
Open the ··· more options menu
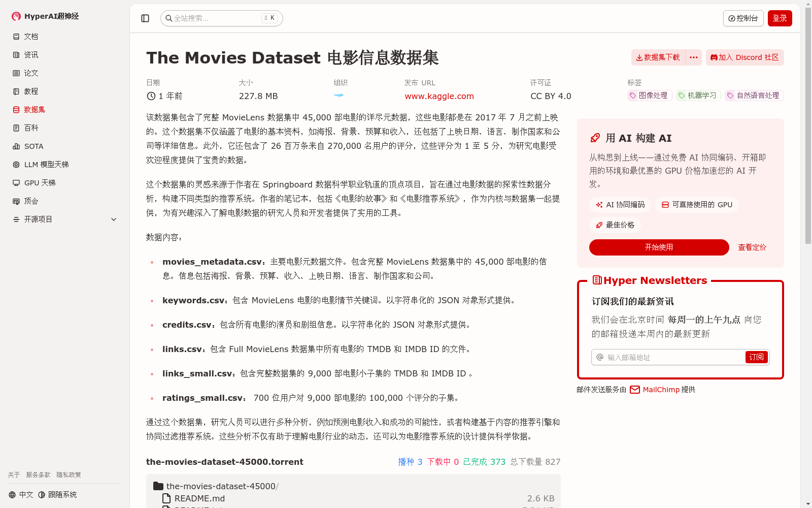[x=693, y=57]
